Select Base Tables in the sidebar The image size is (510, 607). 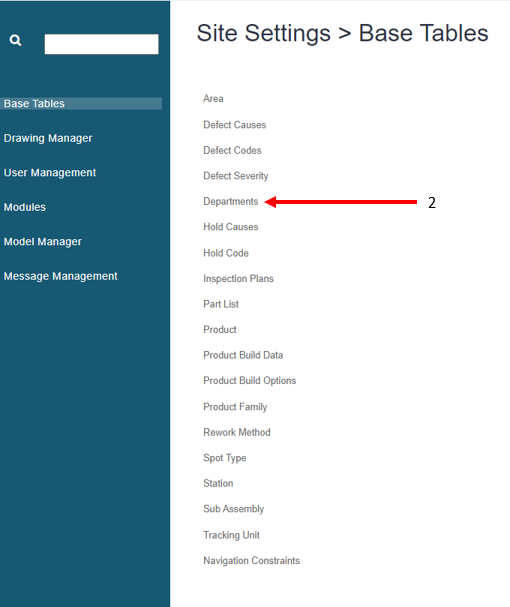click(x=81, y=103)
